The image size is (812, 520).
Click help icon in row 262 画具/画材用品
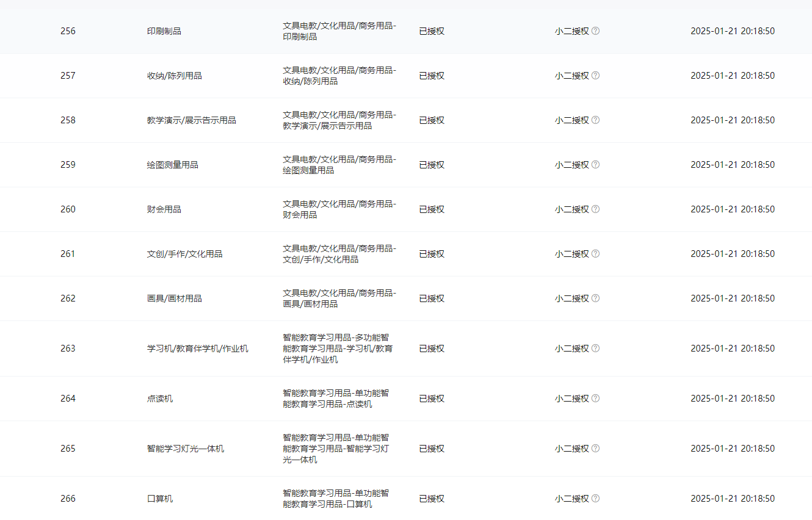pos(595,298)
